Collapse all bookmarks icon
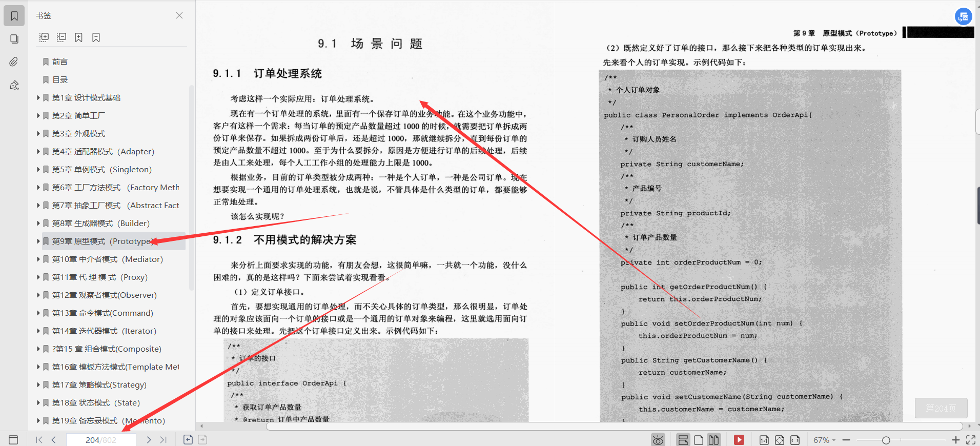The image size is (980, 446). click(62, 37)
